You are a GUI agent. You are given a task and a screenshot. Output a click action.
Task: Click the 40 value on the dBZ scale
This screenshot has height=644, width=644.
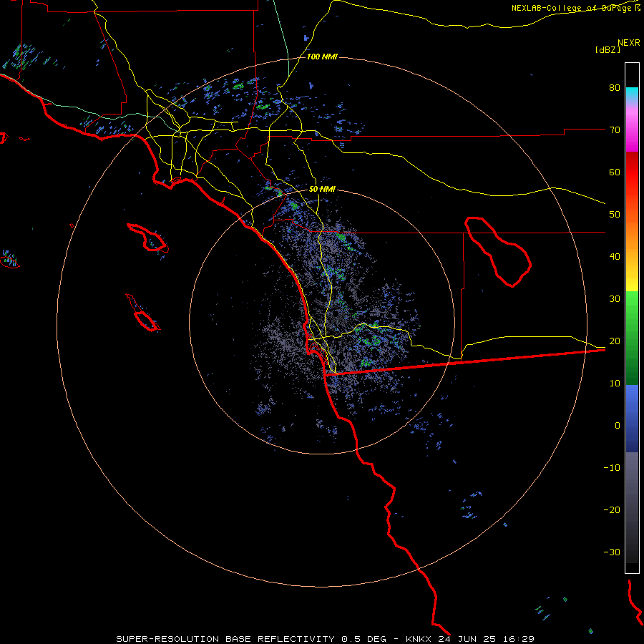[615, 257]
